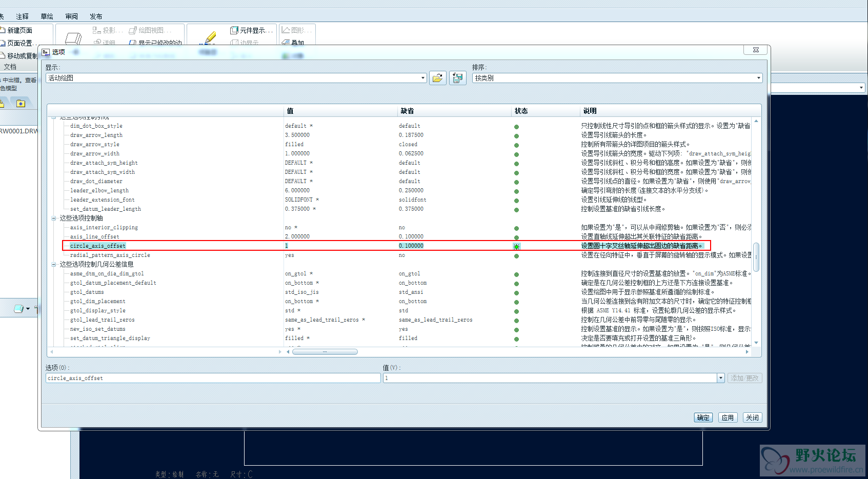Click the 选项 option name input field
This screenshot has width=868, height=479.
coord(213,378)
